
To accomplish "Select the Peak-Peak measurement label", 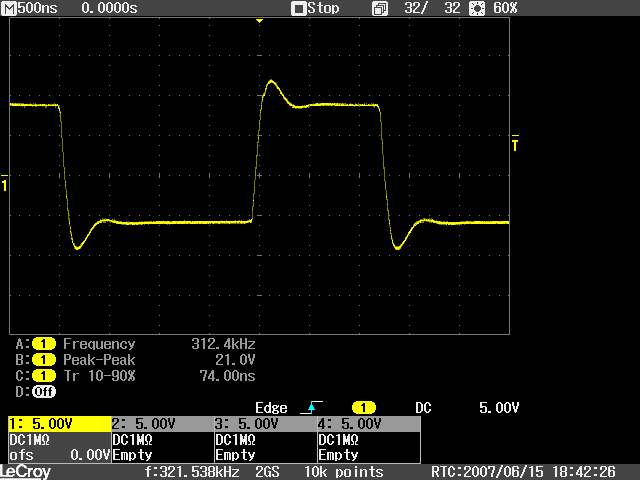I will pos(99,360).
